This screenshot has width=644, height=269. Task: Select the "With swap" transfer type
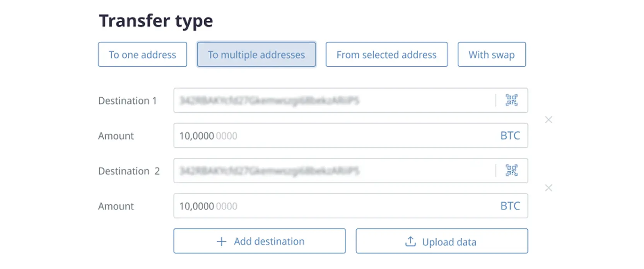point(492,54)
